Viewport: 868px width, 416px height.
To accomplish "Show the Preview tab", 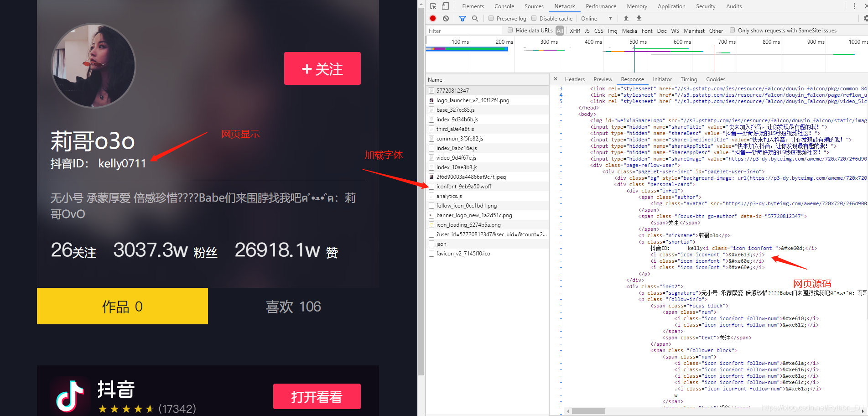I will tap(603, 79).
